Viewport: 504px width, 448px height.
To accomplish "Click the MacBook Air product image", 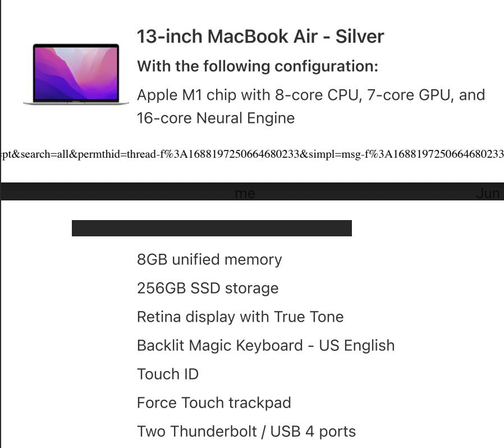I will (x=76, y=74).
